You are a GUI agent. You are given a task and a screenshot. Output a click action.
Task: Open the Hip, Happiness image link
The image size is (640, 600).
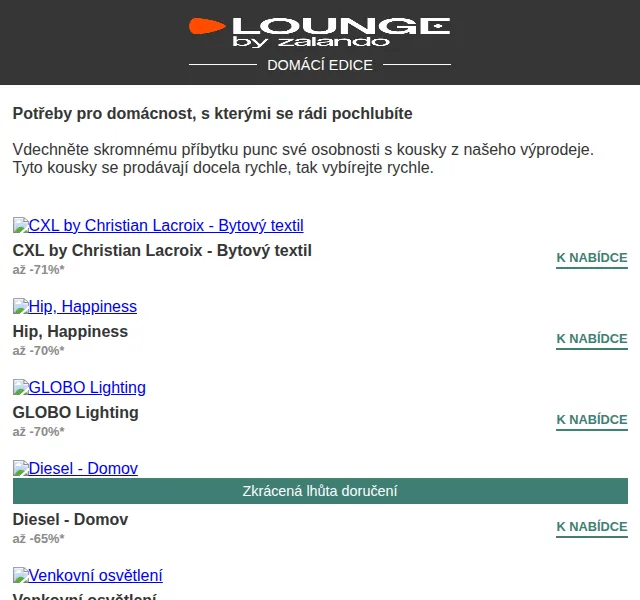click(x=75, y=306)
